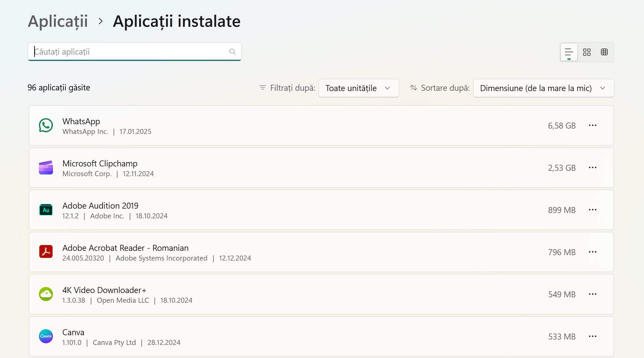Open Adobe Audition 2019 more options

tap(593, 210)
